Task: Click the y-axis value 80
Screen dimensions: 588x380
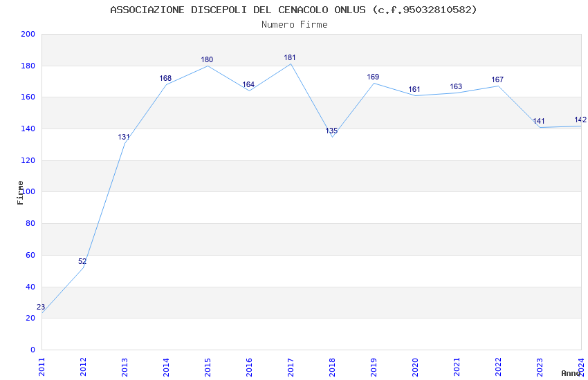Action: (30, 223)
